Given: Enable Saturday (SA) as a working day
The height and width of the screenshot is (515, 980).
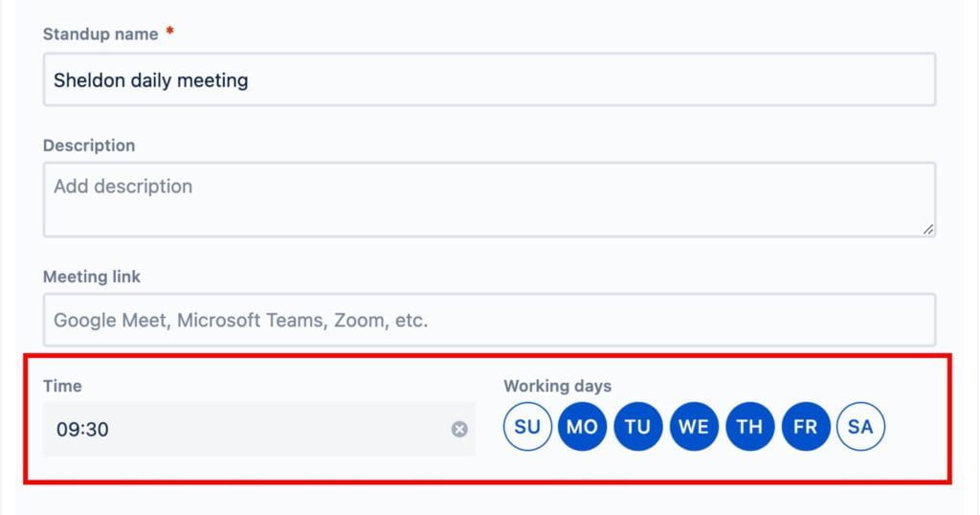Looking at the screenshot, I should [x=860, y=426].
